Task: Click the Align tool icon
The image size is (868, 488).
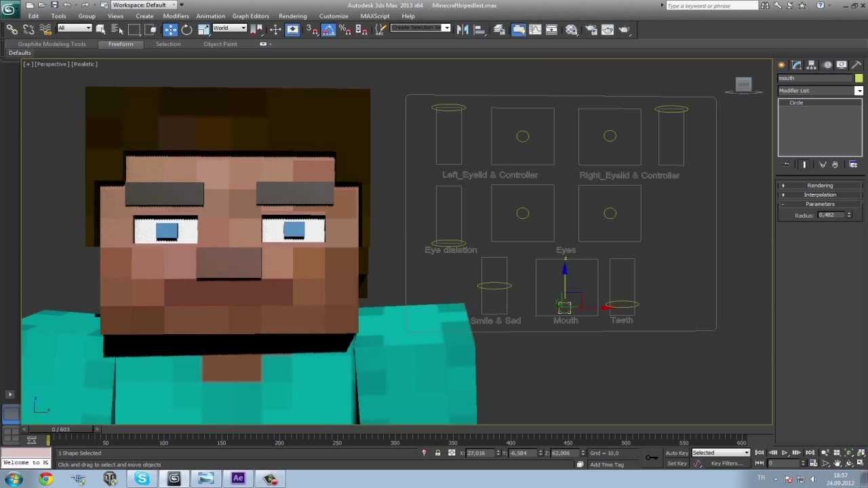Action: [479, 29]
